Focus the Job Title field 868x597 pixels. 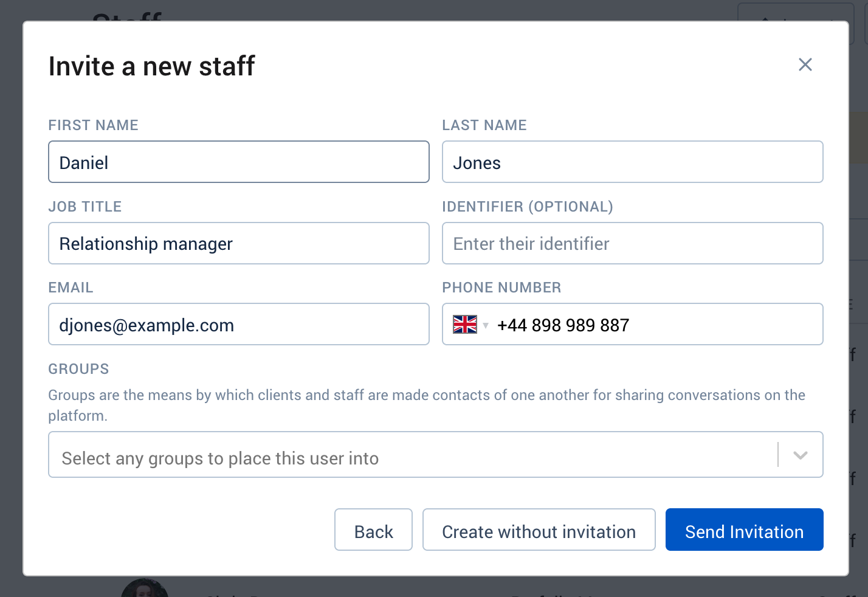(x=239, y=243)
